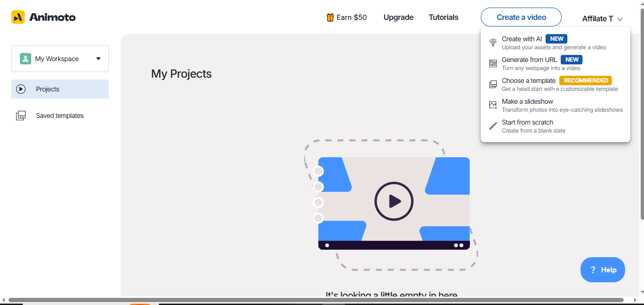
Task: Click the large play button in the illustration
Action: (x=394, y=201)
